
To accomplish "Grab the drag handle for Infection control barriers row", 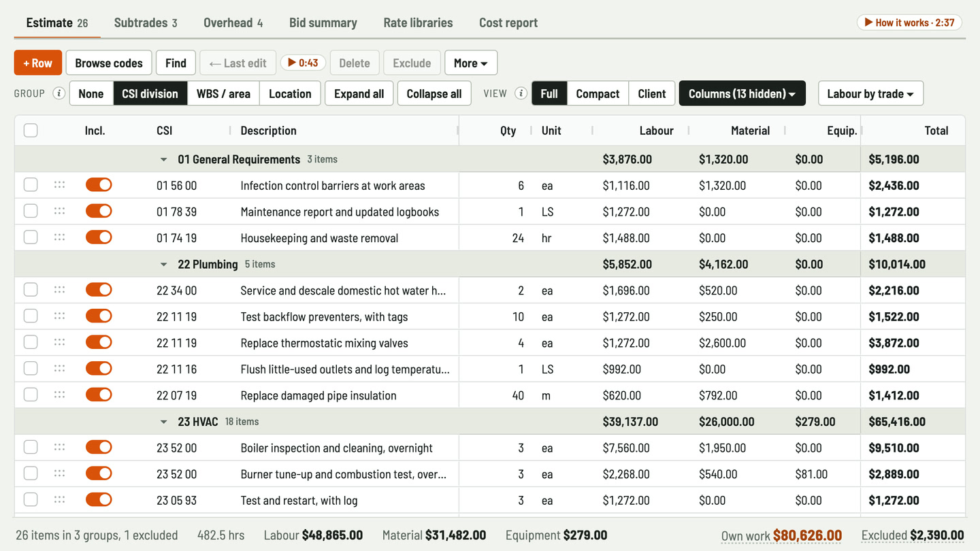I will pos(59,185).
